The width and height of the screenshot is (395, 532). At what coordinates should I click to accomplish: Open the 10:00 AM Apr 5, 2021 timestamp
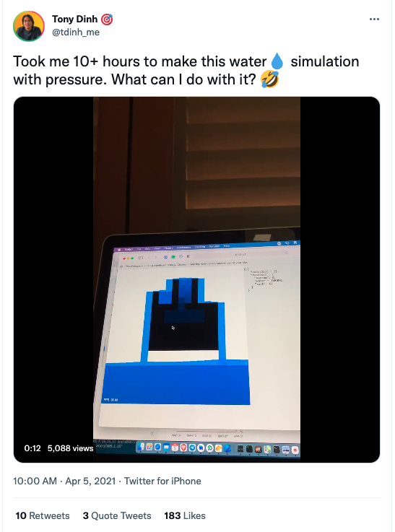click(64, 481)
